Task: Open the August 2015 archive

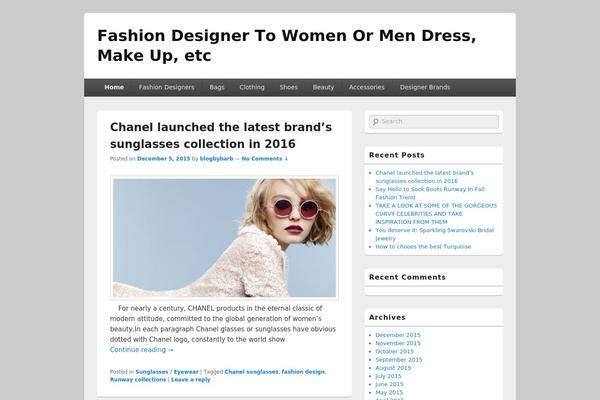Action: (393, 368)
